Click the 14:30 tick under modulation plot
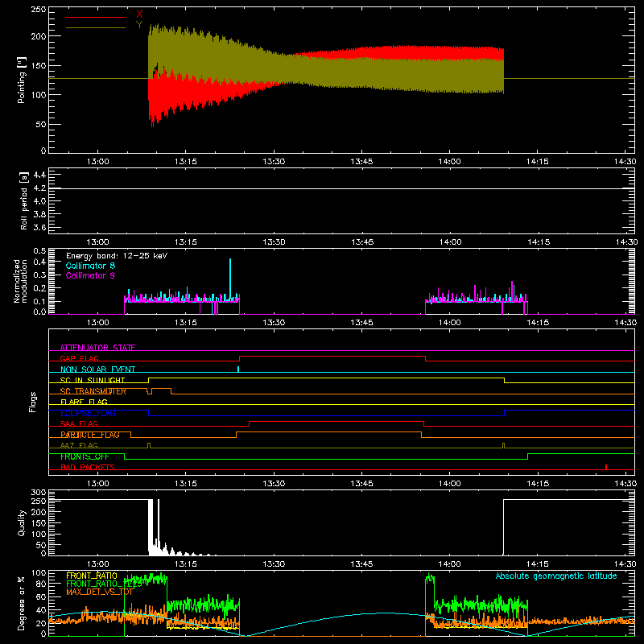The image size is (644, 644). coord(625,323)
